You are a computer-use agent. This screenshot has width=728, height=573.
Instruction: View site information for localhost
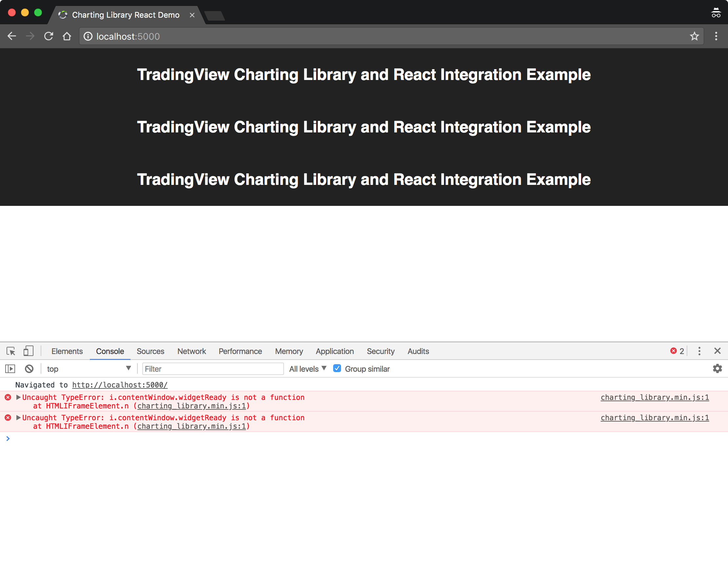tap(88, 36)
